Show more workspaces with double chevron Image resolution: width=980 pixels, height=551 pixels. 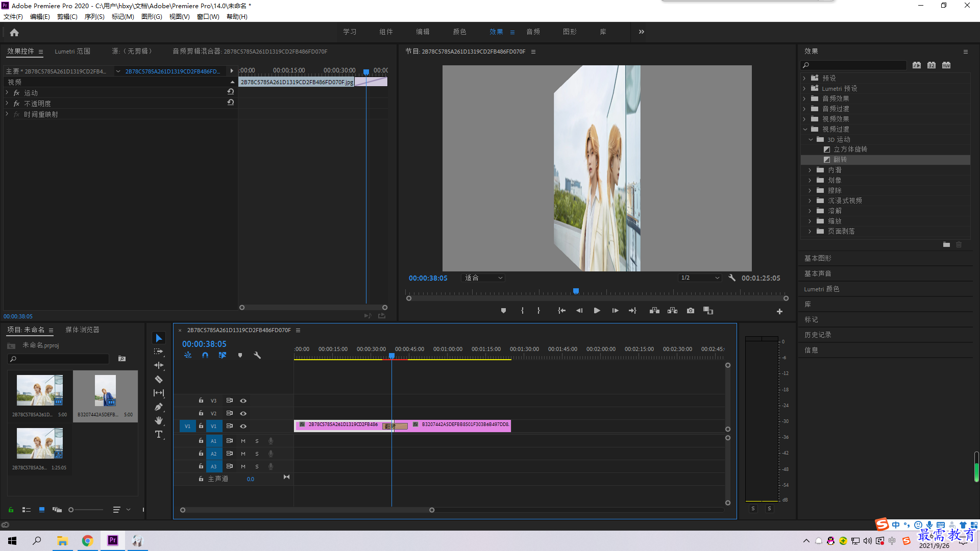(x=641, y=32)
